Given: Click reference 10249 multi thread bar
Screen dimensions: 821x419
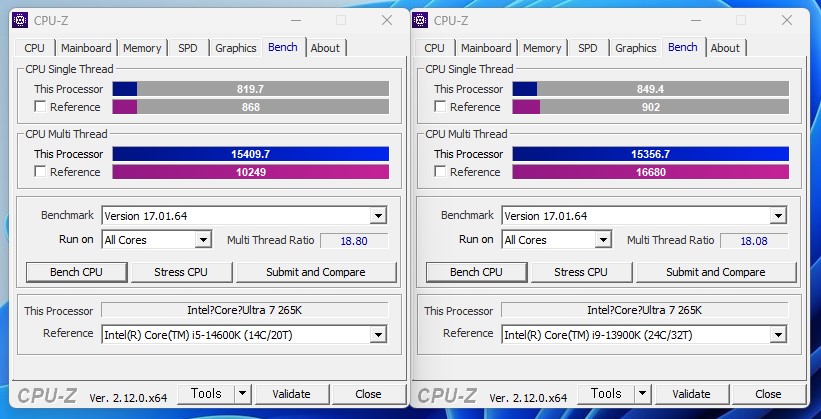Looking at the screenshot, I should (x=251, y=172).
